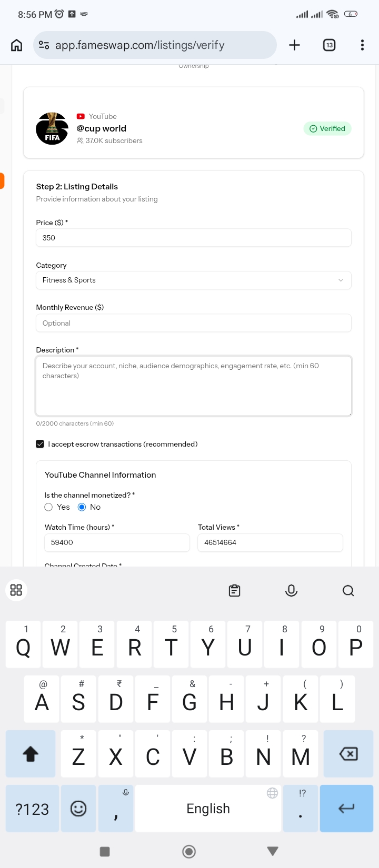
Task: Open the tab switcher showing 13 tabs
Action: (x=329, y=45)
